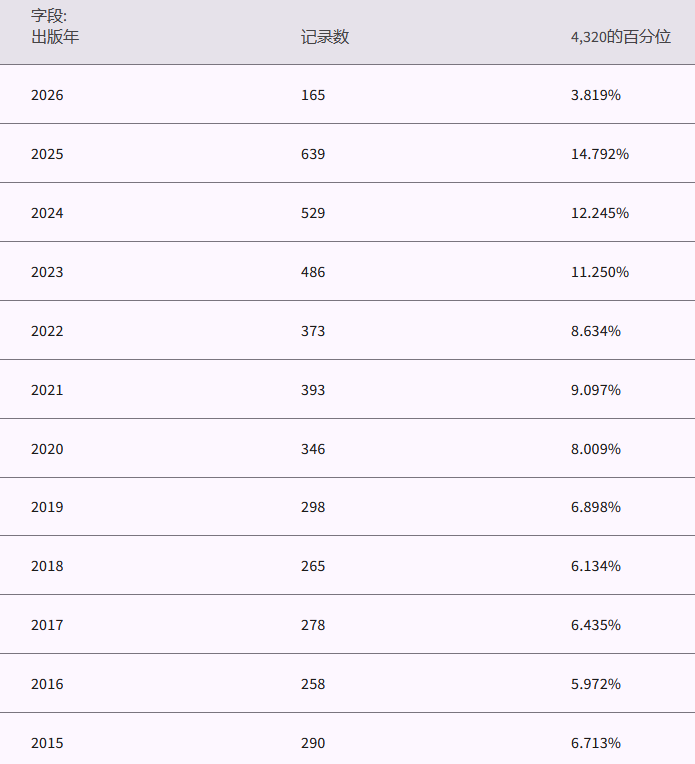Select the 2026 publication year cell
The height and width of the screenshot is (764, 695).
coord(47,95)
